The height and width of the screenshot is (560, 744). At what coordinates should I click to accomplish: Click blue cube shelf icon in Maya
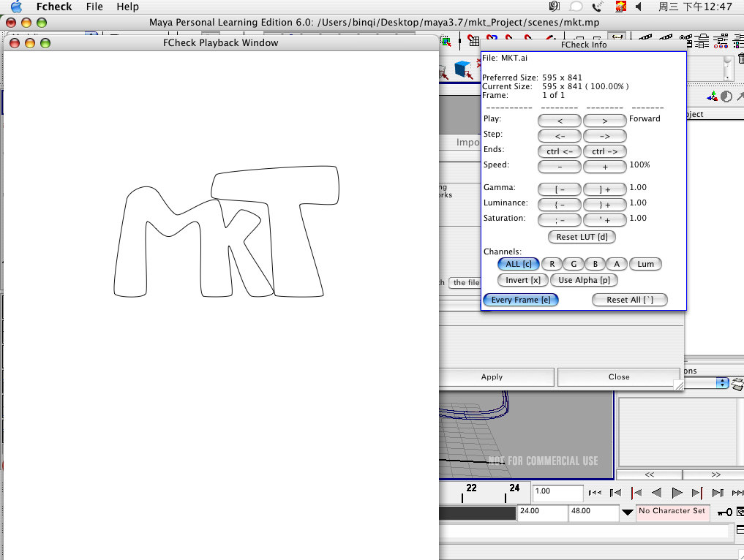point(463,69)
